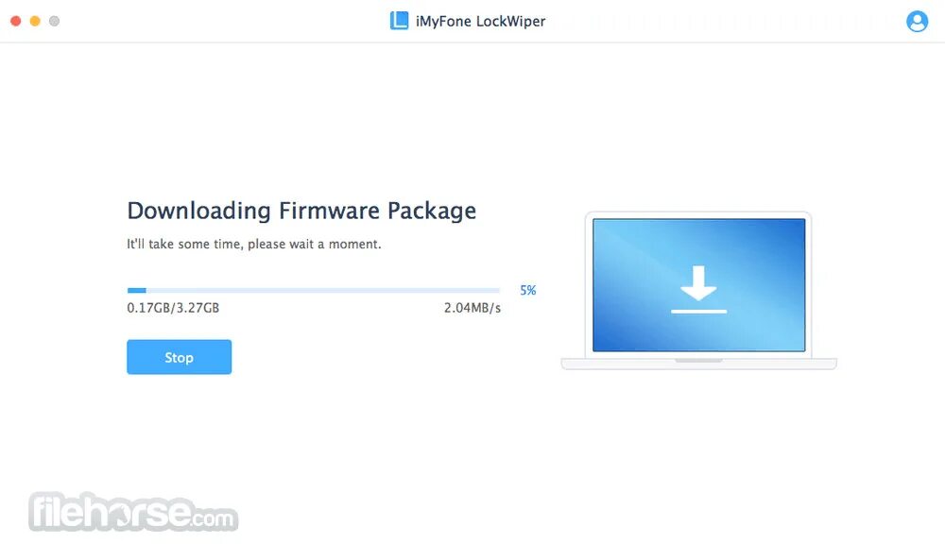The height and width of the screenshot is (560, 945).
Task: Open the user account profile icon
Action: point(917,21)
